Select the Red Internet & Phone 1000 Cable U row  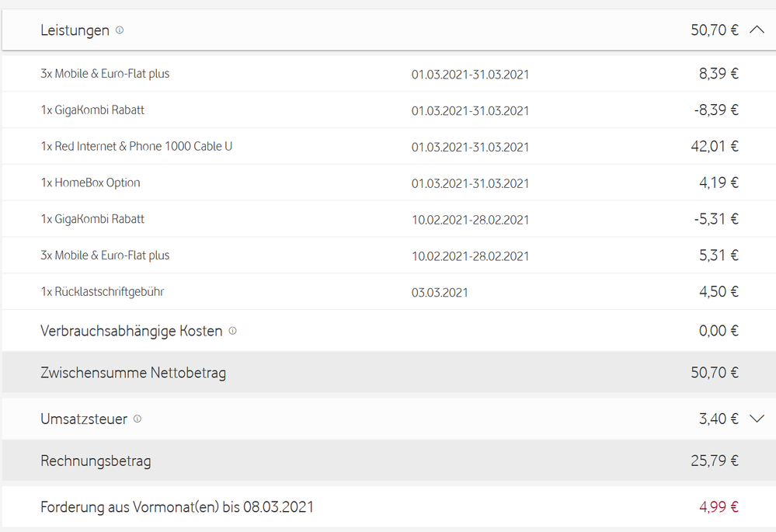click(x=136, y=146)
